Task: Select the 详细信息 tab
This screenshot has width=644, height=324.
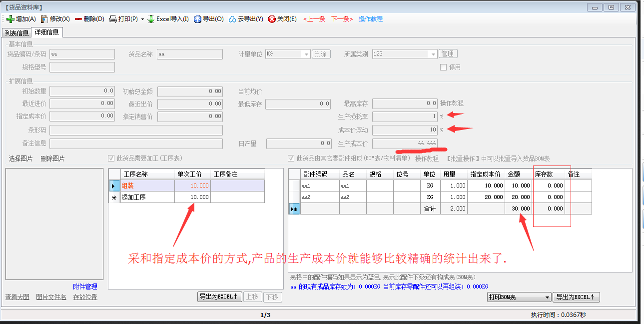Action: (x=46, y=32)
